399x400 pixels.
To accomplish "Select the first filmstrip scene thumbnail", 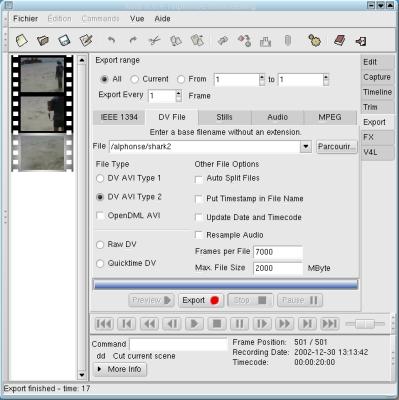I will [42, 75].
